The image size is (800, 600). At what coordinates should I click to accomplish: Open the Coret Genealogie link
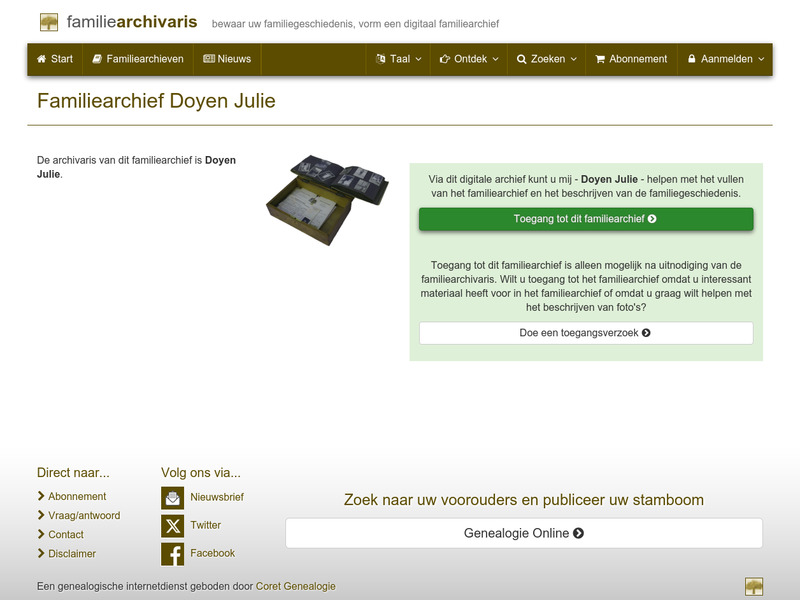coord(295,587)
